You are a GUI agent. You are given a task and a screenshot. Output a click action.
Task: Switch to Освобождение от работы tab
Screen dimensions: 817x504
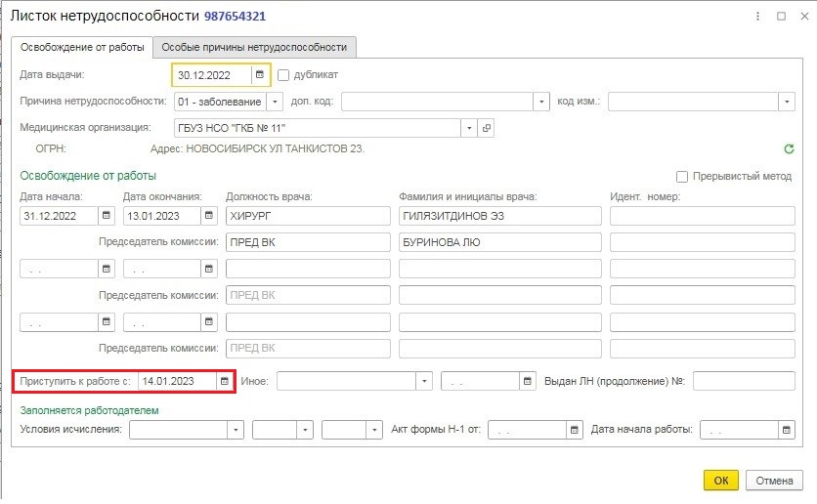82,48
